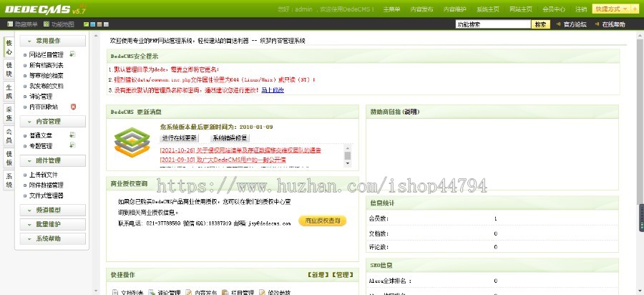
Task: Expand the 批量维护 menu section
Action: (x=52, y=224)
